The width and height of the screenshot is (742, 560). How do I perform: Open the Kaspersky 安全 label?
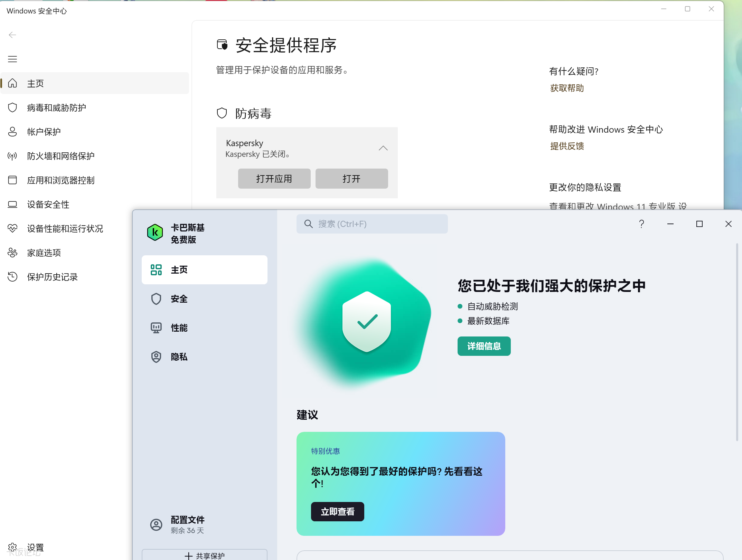pos(179,299)
